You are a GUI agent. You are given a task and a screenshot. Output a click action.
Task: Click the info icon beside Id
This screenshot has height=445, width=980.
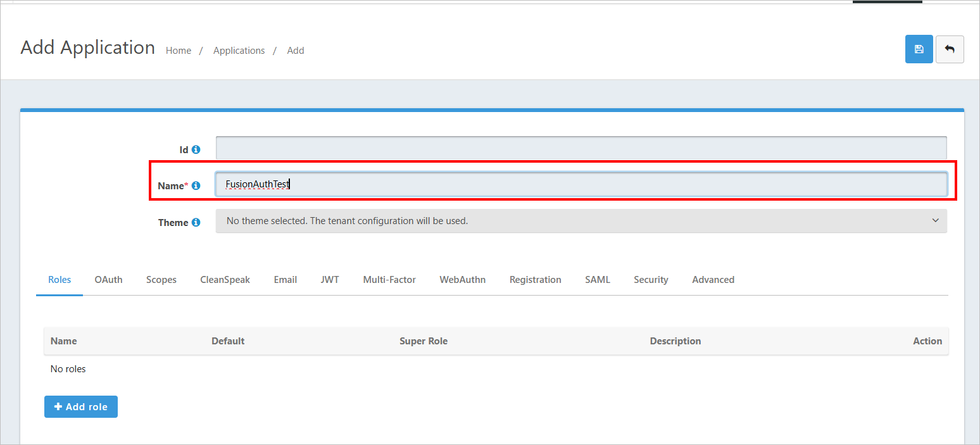click(x=196, y=149)
